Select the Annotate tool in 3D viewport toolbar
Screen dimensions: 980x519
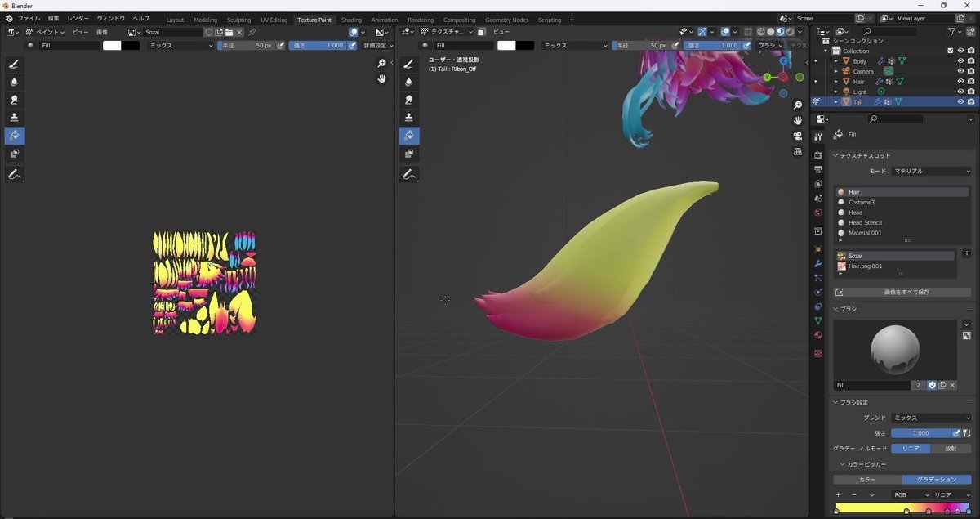pos(409,174)
